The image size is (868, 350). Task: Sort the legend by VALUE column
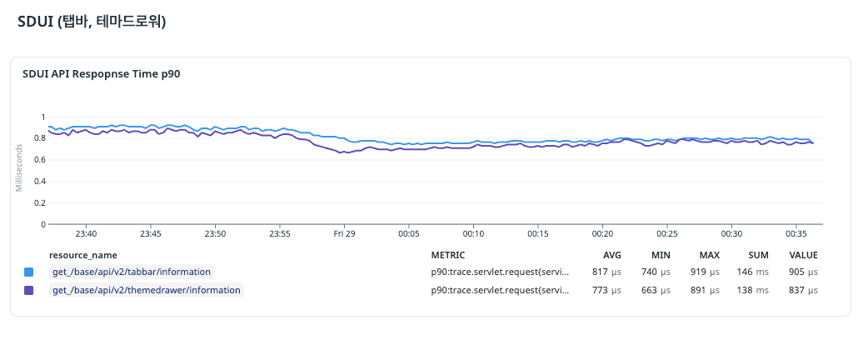click(804, 255)
